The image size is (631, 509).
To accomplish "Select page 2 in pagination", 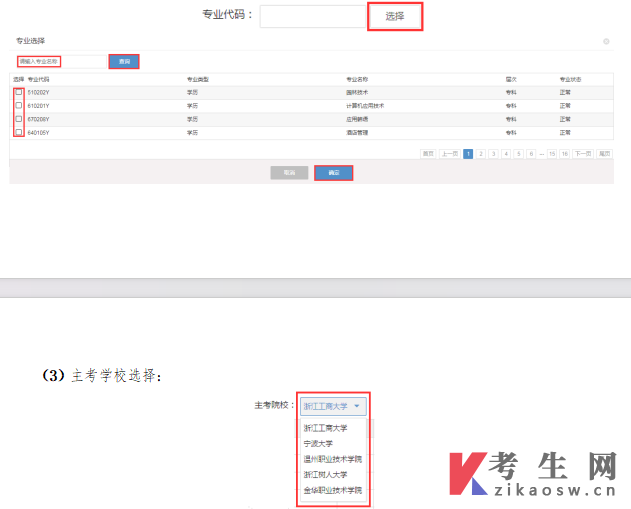I will [481, 154].
